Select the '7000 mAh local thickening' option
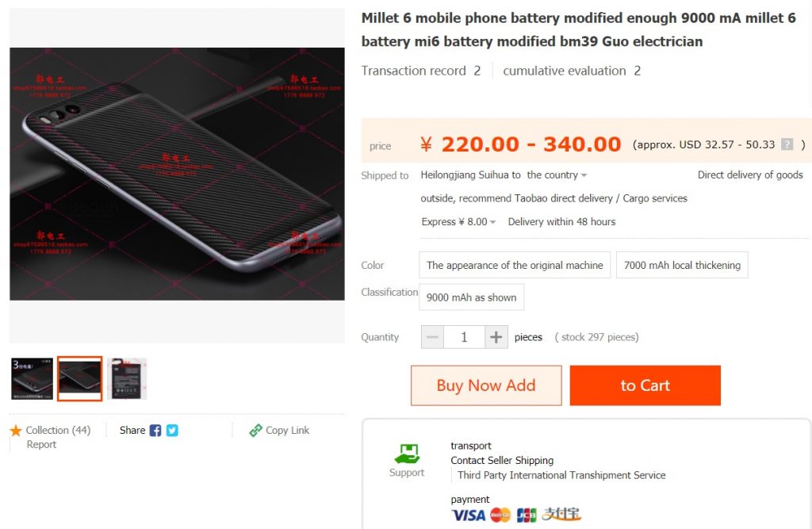The height and width of the screenshot is (529, 812). coord(682,265)
